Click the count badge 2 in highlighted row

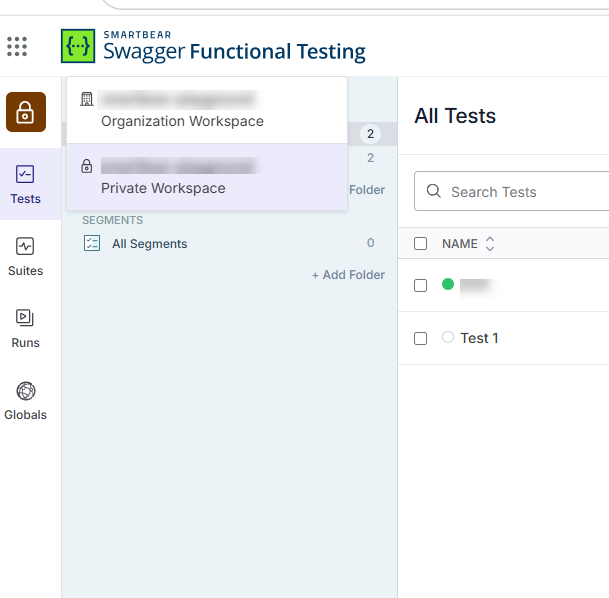coord(370,134)
